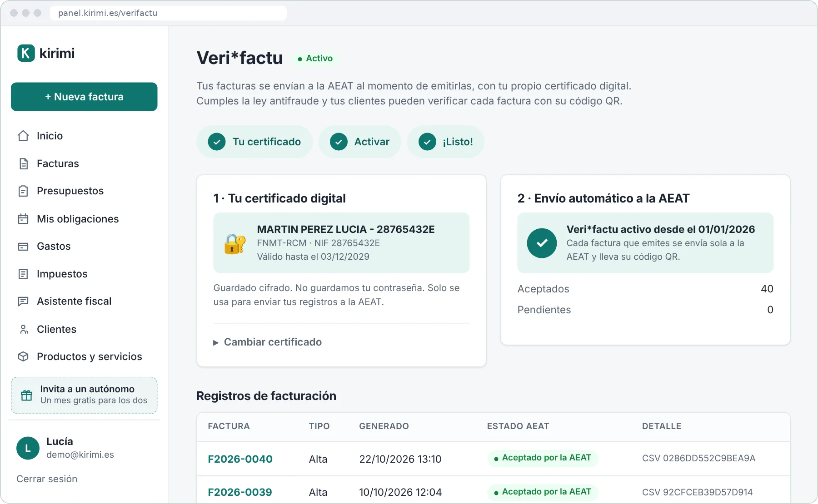Open Asistente fiscal
818x504 pixels.
point(84,301)
